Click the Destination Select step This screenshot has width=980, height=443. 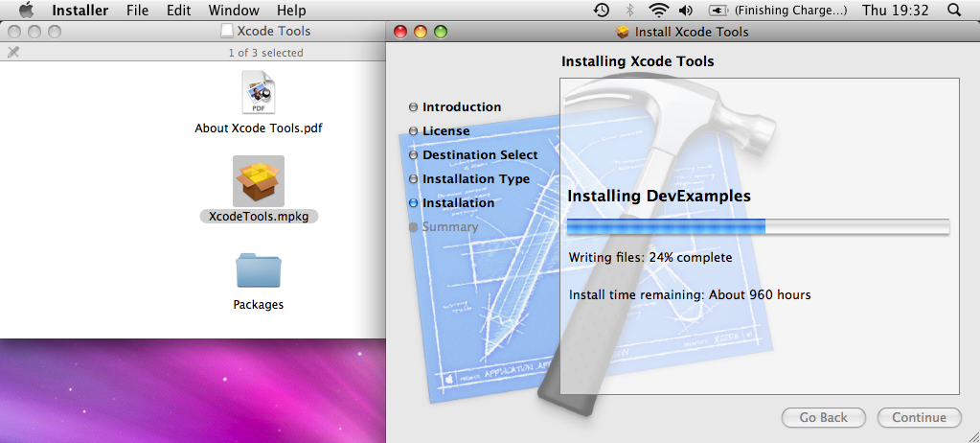coord(473,154)
